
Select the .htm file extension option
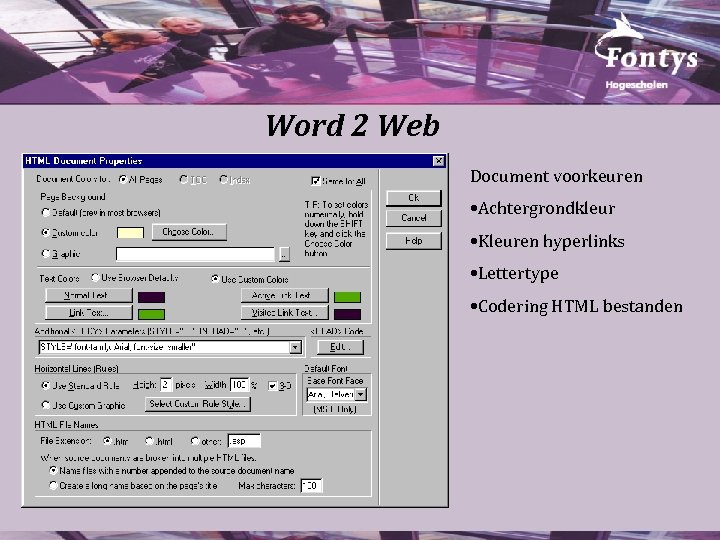pos(107,441)
